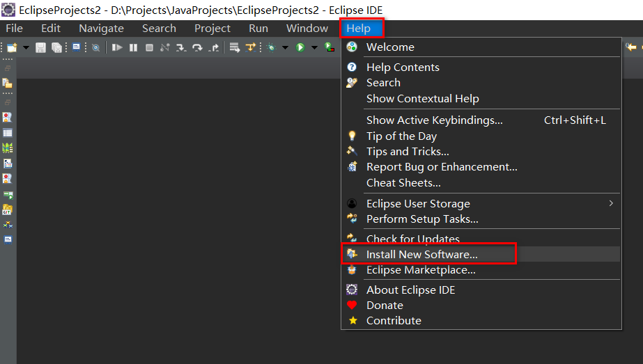The height and width of the screenshot is (364, 643).
Task: Open the Navigate menu
Action: (x=101, y=29)
